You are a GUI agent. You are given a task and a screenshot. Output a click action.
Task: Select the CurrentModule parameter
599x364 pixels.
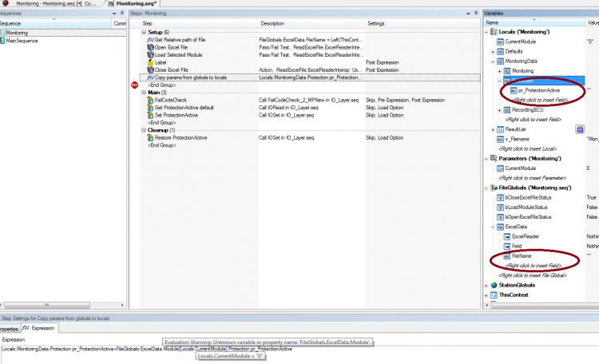click(x=520, y=168)
